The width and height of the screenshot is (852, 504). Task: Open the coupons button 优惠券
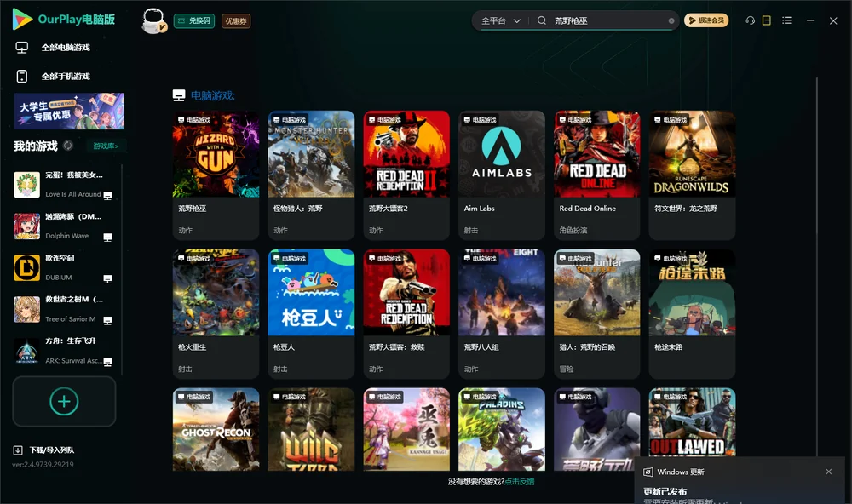click(236, 20)
